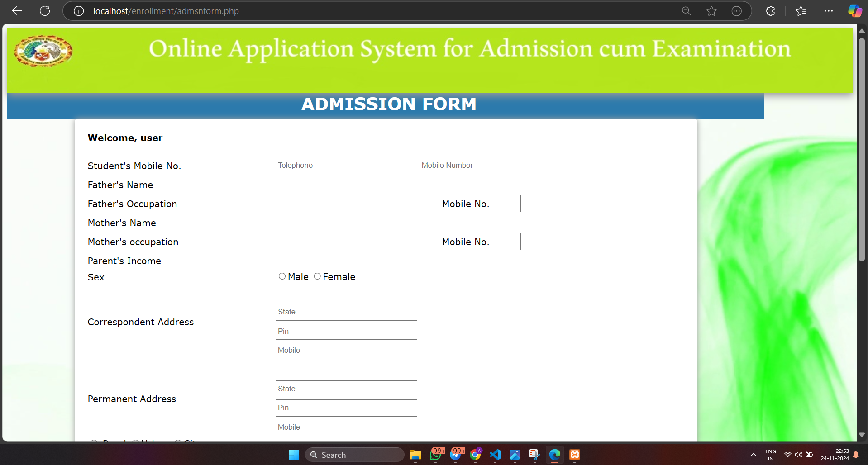Screen dimensions: 868x465
Task: Focus the Mobile Number field
Action: [x=490, y=165]
